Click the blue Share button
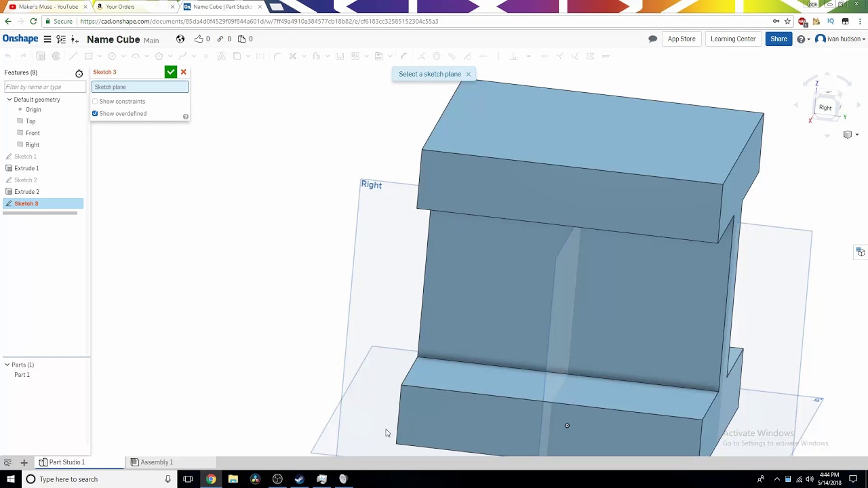The image size is (868, 488). (x=778, y=39)
